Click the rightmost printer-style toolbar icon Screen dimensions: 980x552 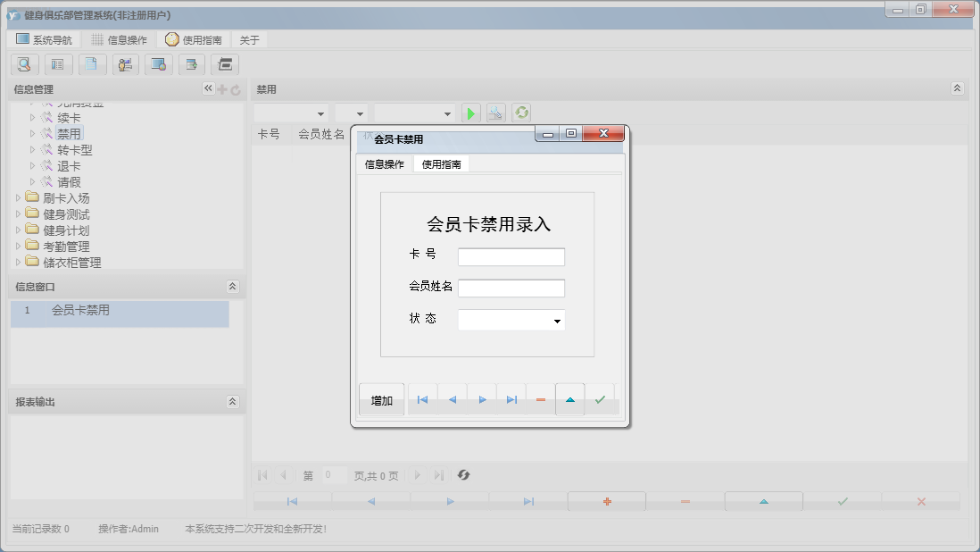coord(225,64)
